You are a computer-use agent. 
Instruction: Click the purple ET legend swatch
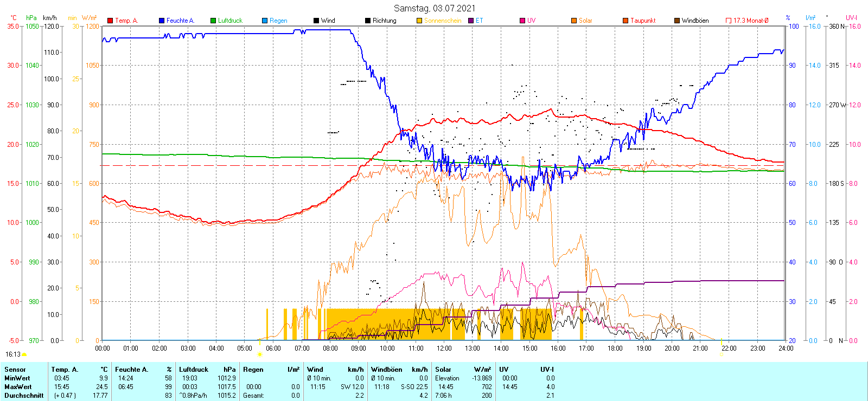[x=471, y=21]
